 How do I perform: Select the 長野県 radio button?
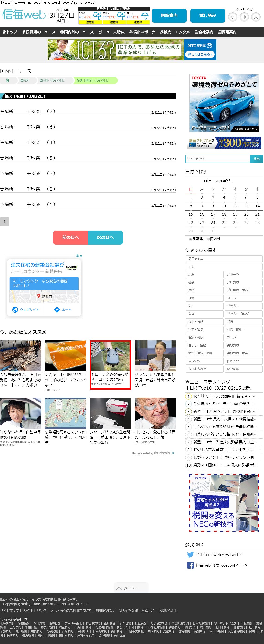tap(191, 239)
